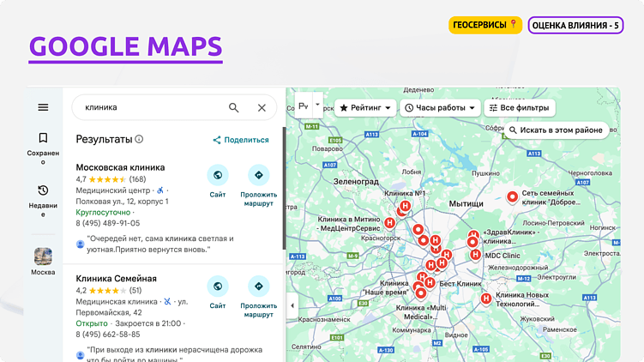Expand the Часы работы filter dropdown

[440, 107]
